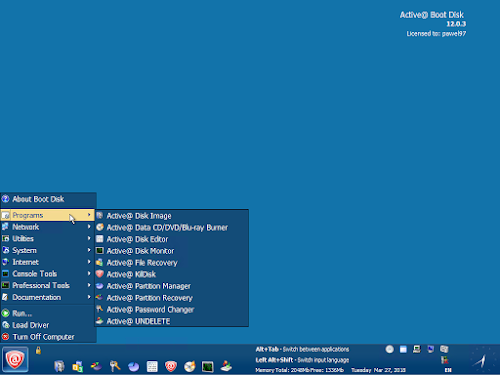Expand the System submenu arrow
This screenshot has height=375, width=500.
[x=89, y=250]
